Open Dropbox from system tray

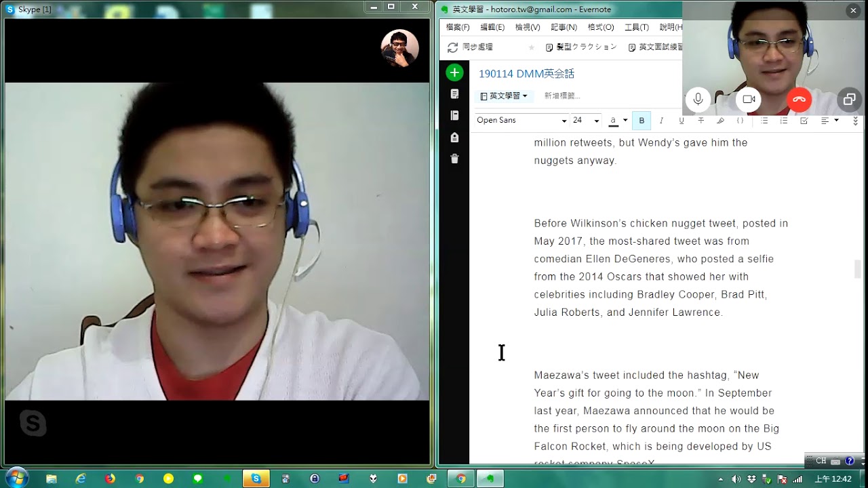tap(751, 479)
